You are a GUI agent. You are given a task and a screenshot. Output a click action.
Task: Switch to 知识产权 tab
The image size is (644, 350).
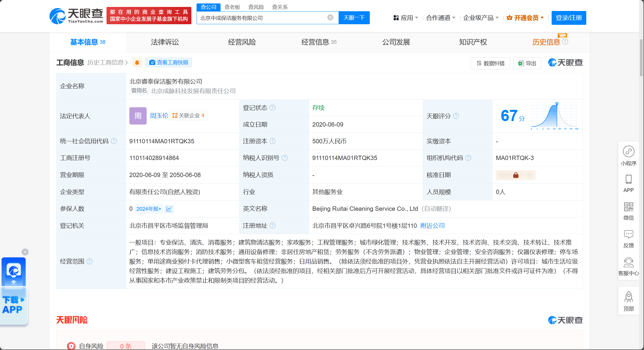coord(473,42)
